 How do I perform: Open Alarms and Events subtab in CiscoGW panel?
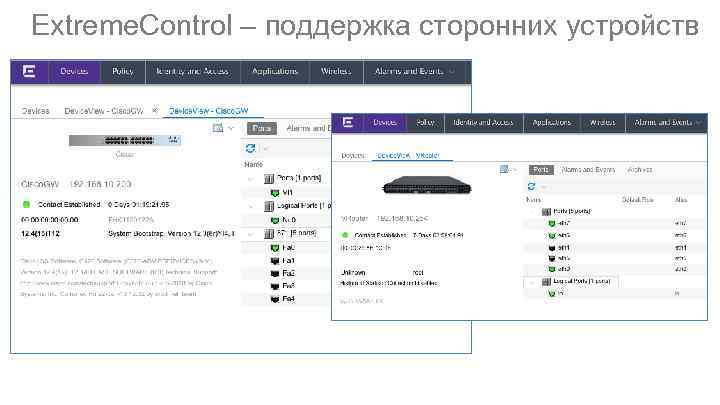click(x=308, y=128)
